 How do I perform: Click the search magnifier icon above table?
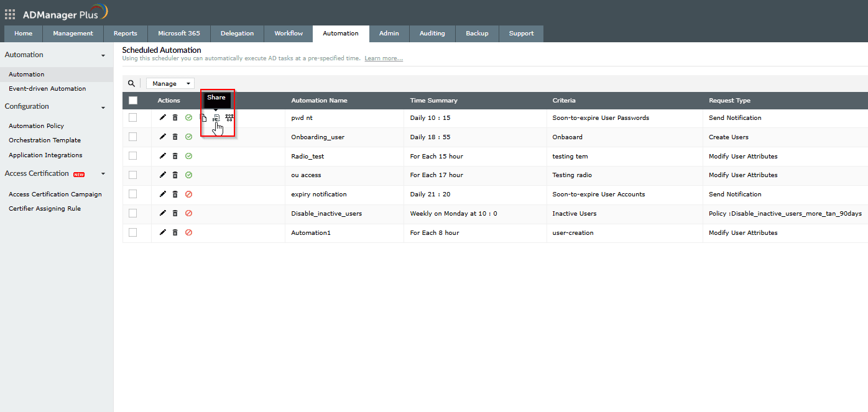[131, 83]
